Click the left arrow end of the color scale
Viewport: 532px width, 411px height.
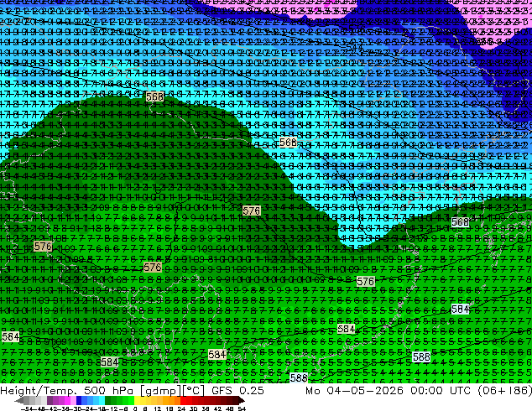click(18, 401)
